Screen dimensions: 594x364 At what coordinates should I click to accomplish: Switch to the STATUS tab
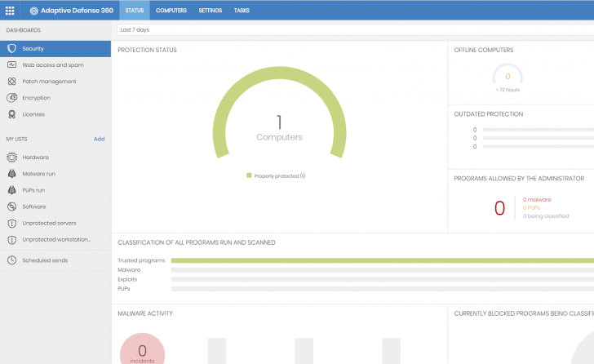click(135, 11)
